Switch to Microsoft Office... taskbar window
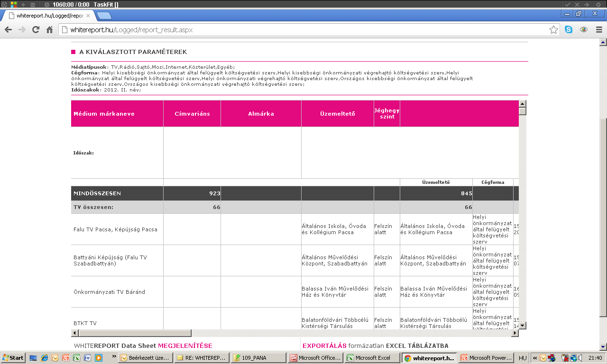607x364 pixels. click(316, 358)
